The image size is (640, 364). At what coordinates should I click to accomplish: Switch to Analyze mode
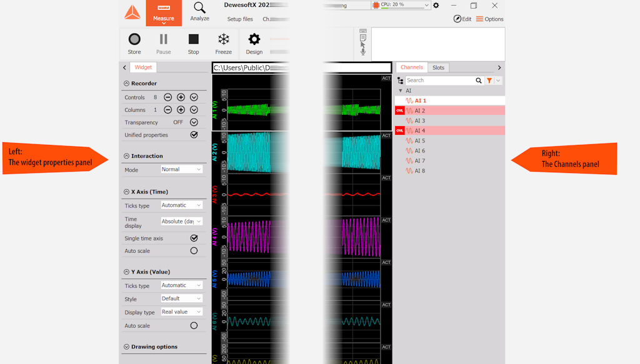click(x=199, y=12)
